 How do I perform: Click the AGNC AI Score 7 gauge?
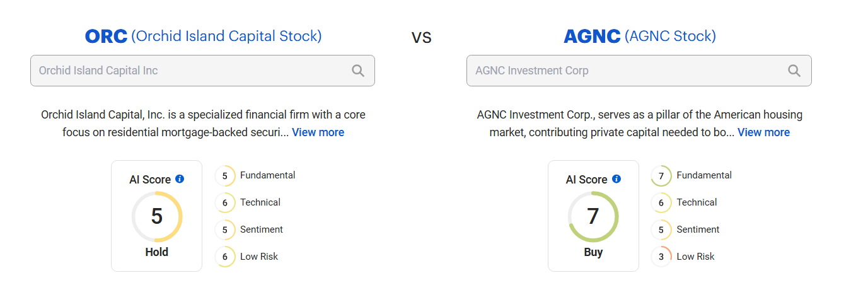coord(593,216)
